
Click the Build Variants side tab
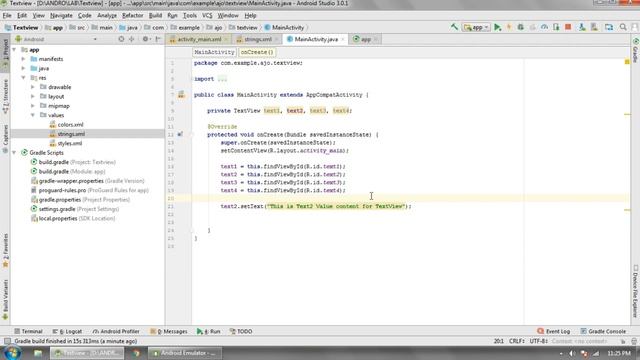(5, 300)
